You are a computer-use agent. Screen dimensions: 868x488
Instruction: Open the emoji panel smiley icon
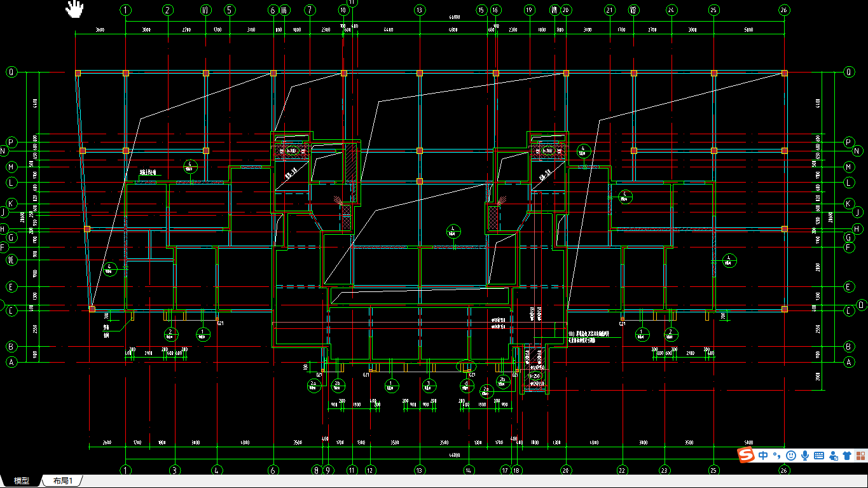pyautogui.click(x=790, y=456)
